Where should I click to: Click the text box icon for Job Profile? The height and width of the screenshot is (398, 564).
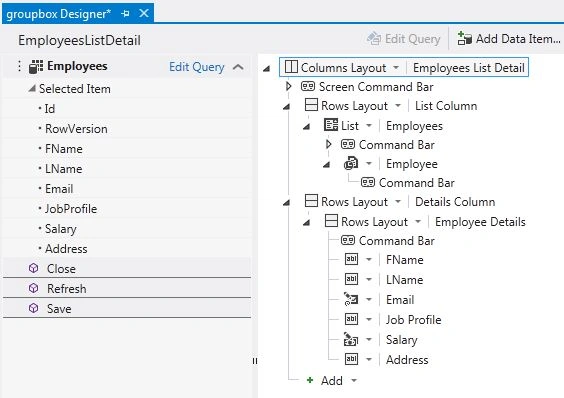[x=351, y=319]
